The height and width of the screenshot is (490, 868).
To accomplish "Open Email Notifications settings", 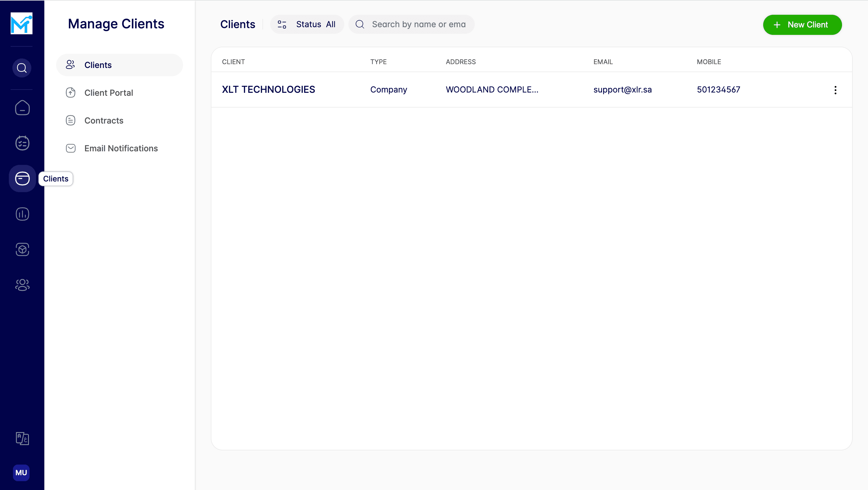I will click(121, 148).
